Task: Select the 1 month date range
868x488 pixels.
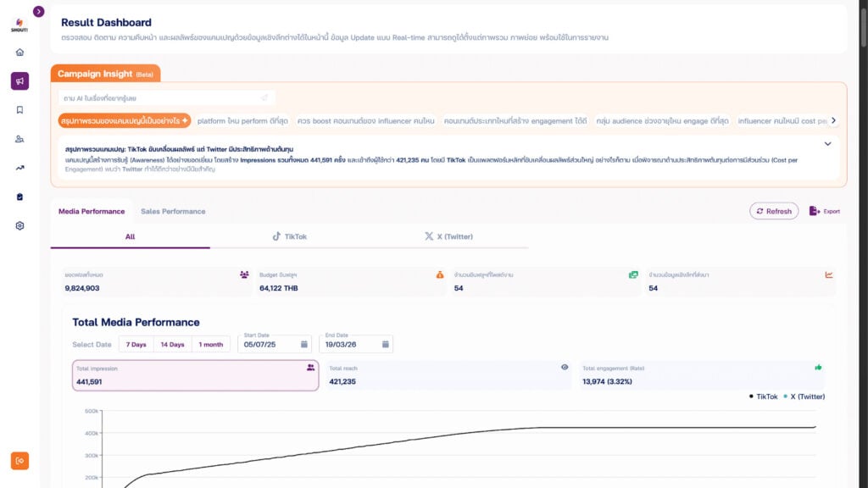Action: coord(211,344)
